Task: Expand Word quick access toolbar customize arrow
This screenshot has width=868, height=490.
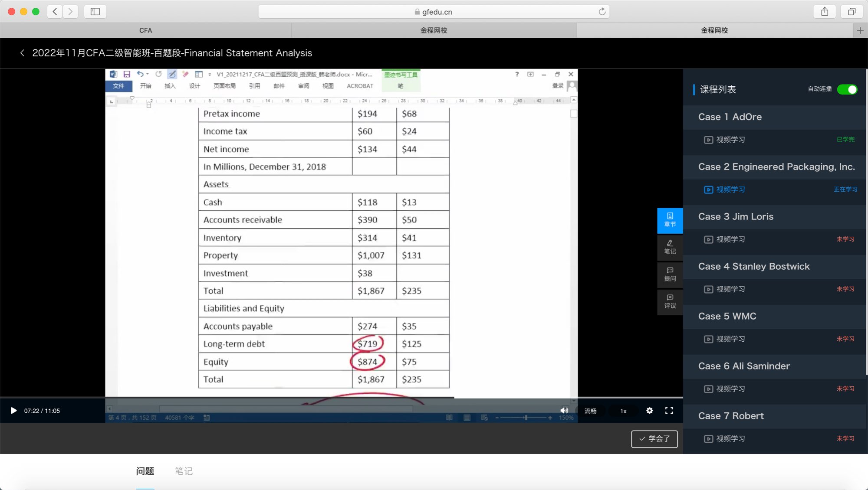Action: [210, 75]
